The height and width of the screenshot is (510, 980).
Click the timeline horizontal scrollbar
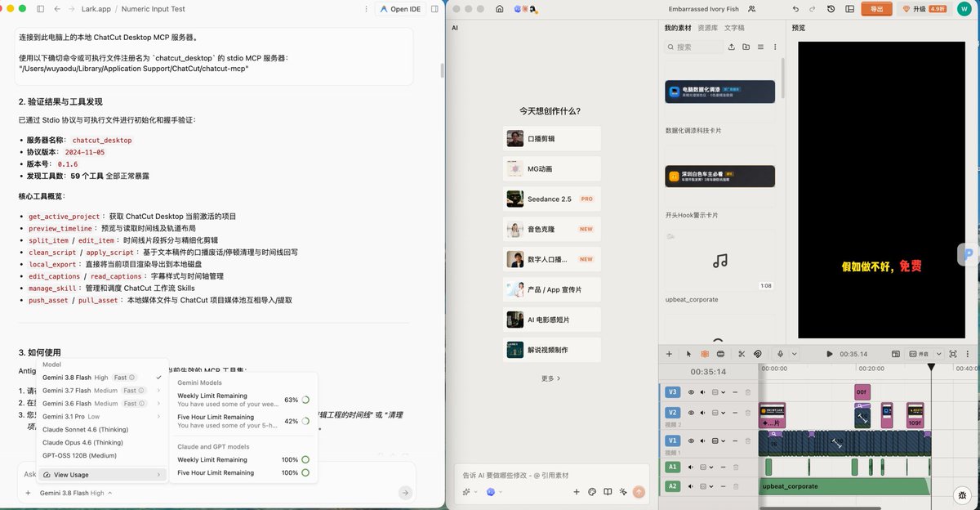coord(820,508)
